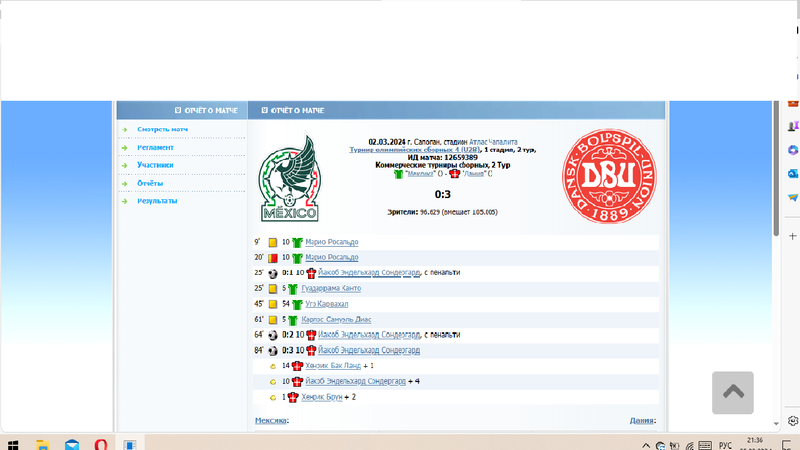Click the ball icon for the 0:2 goal
This screenshot has height=450, width=800.
coord(273,335)
